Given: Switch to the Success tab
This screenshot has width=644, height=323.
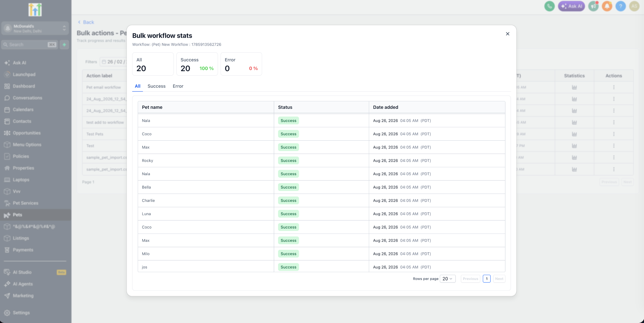Looking at the screenshot, I should (x=156, y=86).
